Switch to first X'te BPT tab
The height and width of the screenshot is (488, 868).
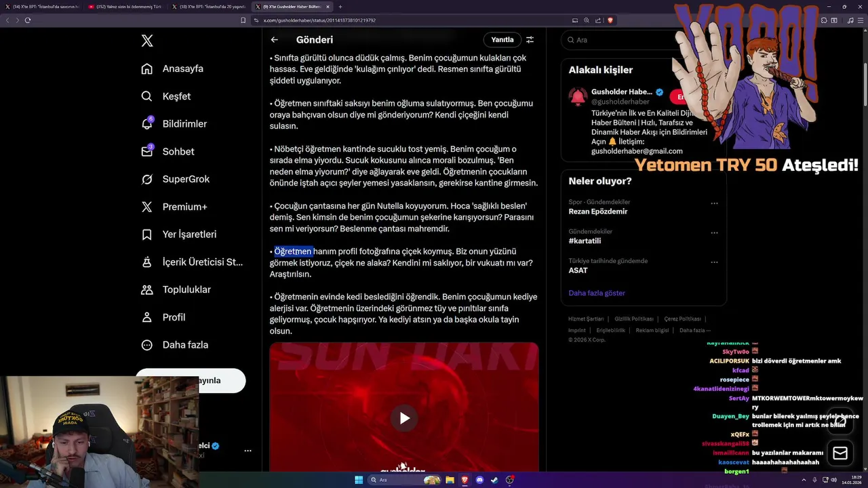(43, 7)
